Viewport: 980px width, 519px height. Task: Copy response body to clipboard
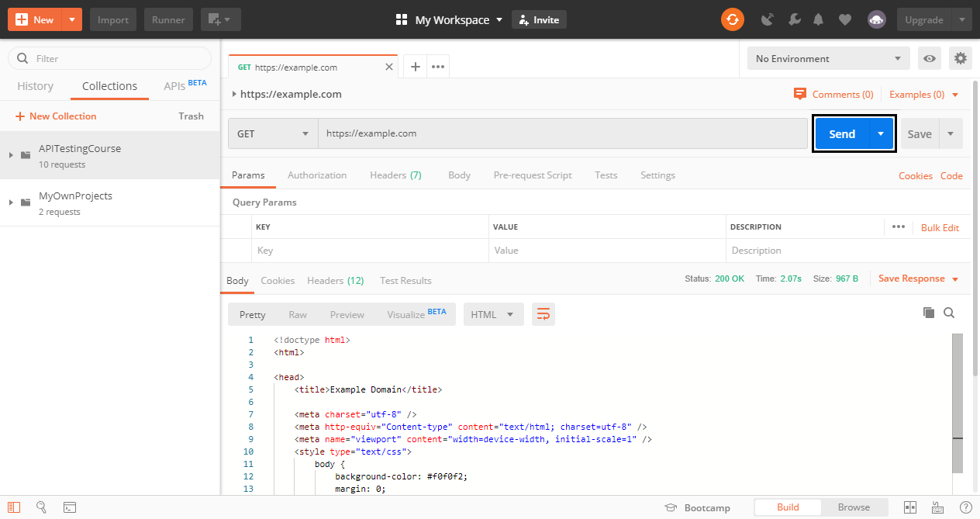[928, 313]
